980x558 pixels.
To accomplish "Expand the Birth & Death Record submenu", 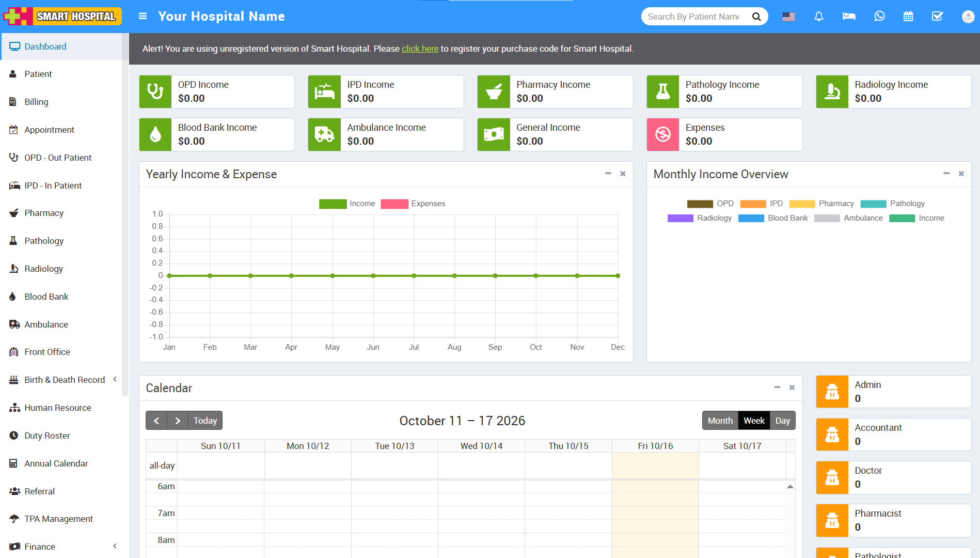I will pyautogui.click(x=115, y=379).
